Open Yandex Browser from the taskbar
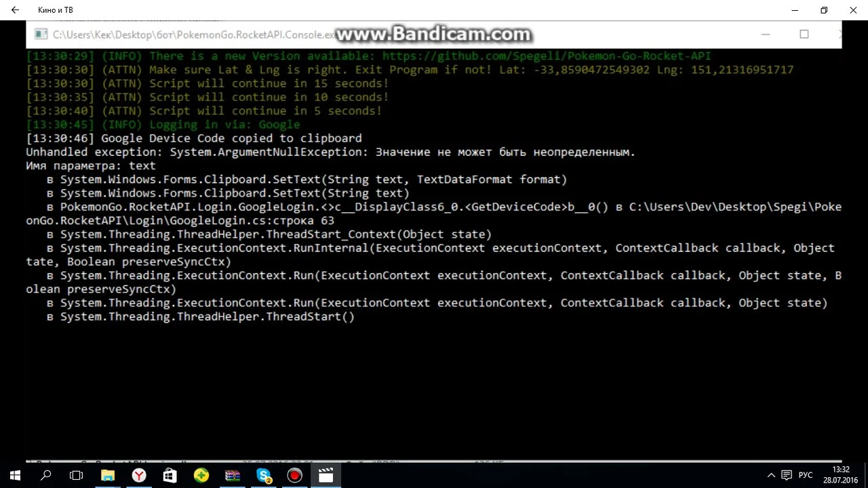The height and width of the screenshot is (488, 868). pyautogui.click(x=139, y=475)
